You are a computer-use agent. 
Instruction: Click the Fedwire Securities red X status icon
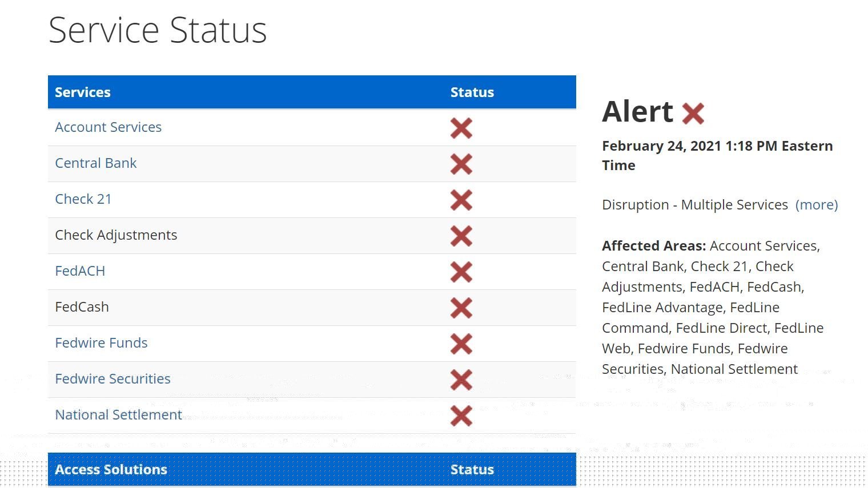(x=461, y=380)
